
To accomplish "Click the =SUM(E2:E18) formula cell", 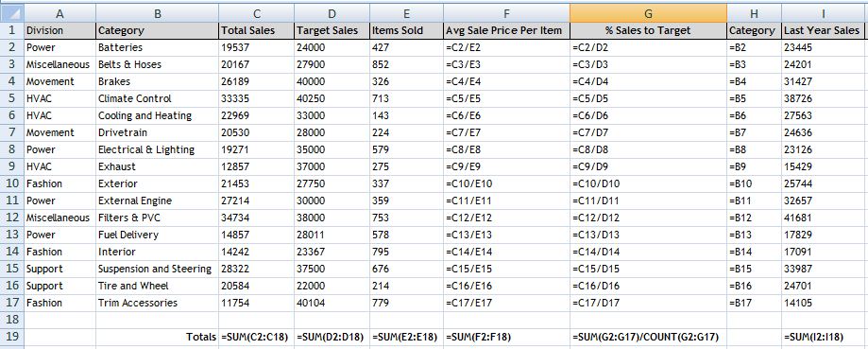I will pyautogui.click(x=406, y=337).
